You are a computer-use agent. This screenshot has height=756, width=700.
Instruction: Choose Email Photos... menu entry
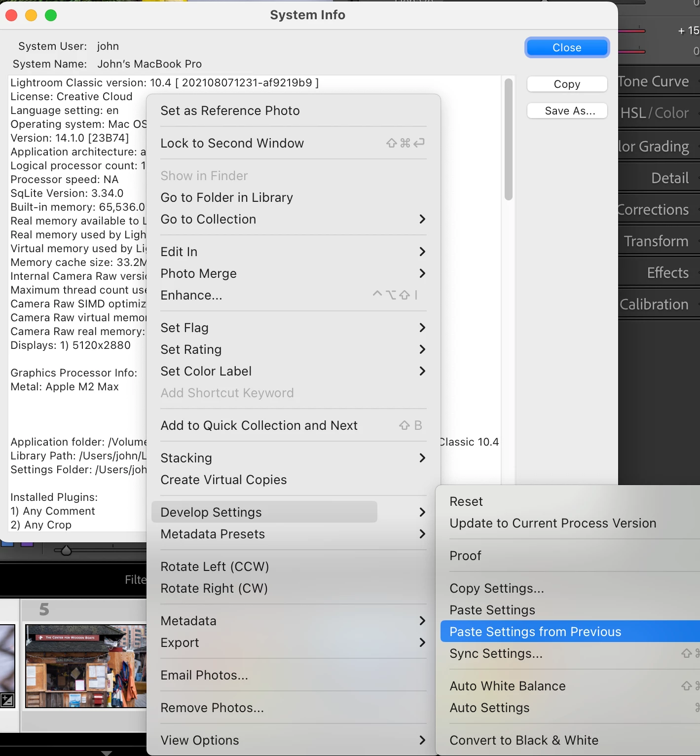point(293,675)
